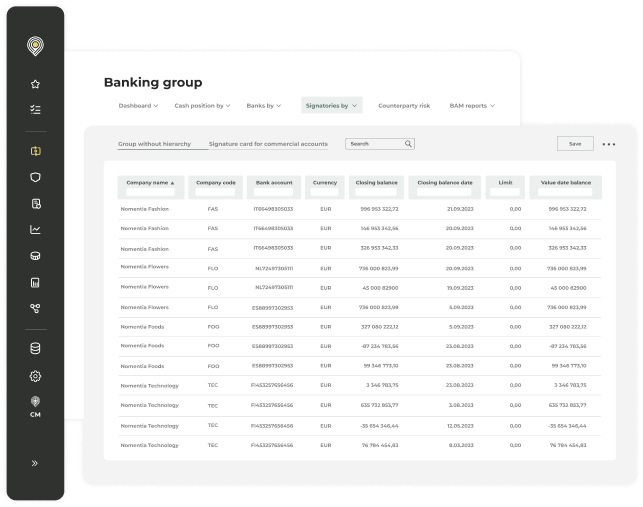
Task: Sort by Limit column header
Action: coord(505,183)
